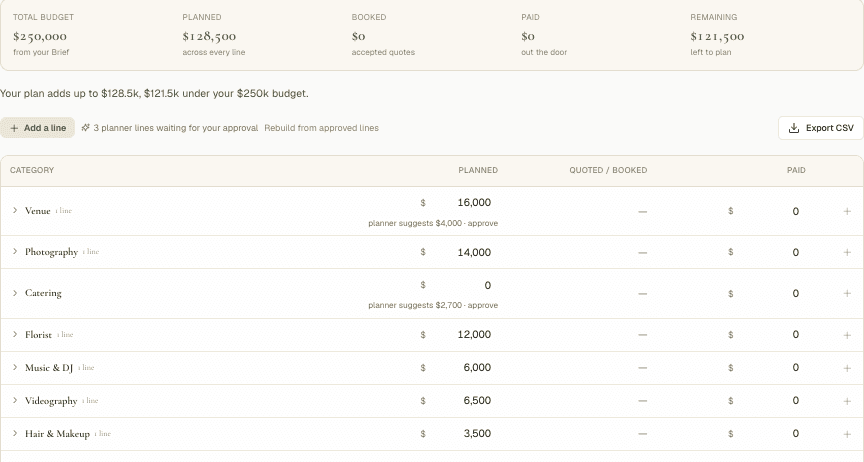864x462 pixels.
Task: Click the Venue category name
Action: [x=37, y=211]
